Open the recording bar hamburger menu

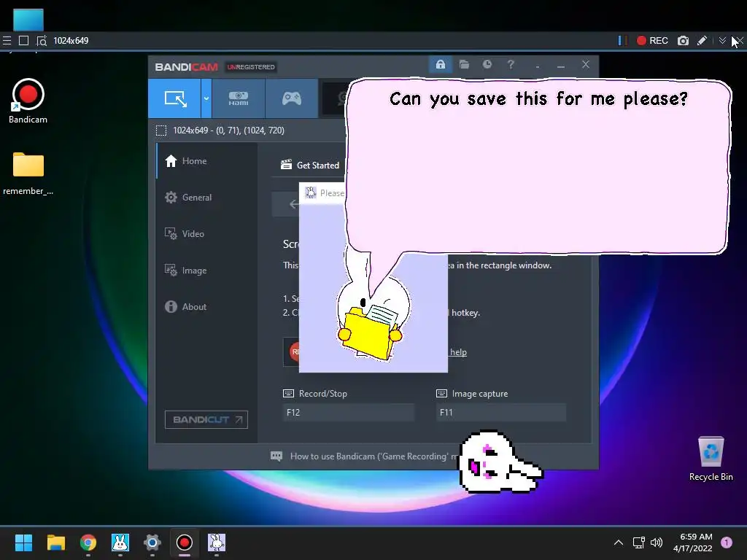pos(7,41)
